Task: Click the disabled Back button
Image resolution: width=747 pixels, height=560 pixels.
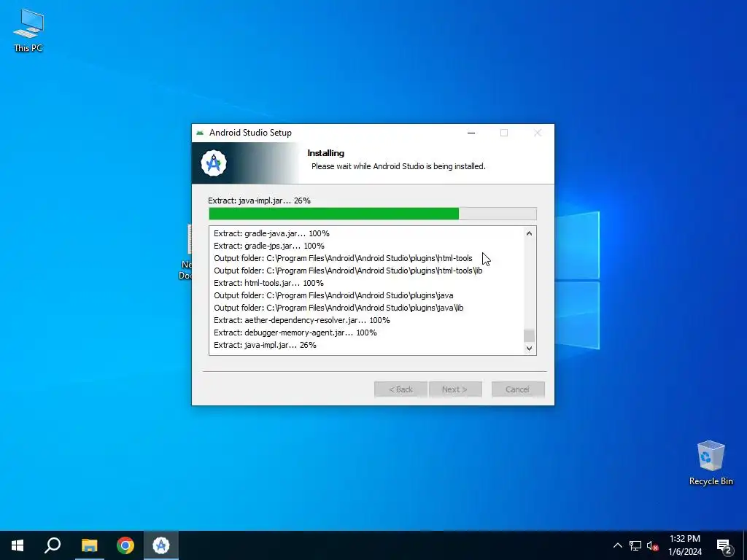Action: (x=400, y=389)
